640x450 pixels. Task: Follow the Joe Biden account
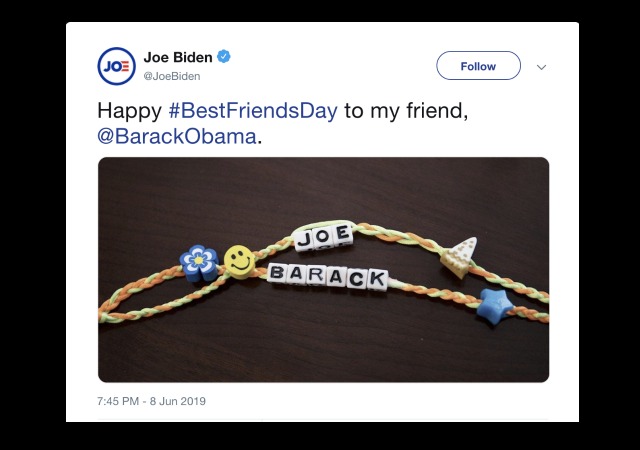coord(478,65)
